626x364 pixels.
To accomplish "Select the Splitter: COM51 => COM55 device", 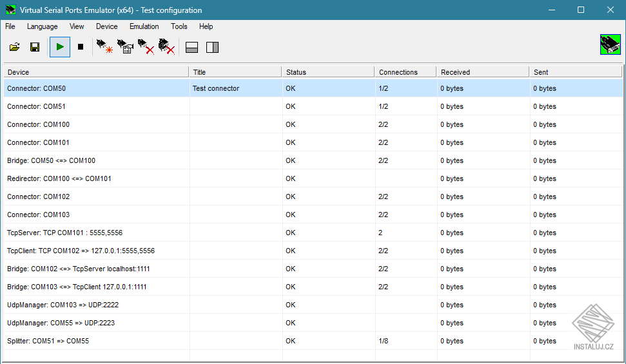I will click(x=48, y=341).
